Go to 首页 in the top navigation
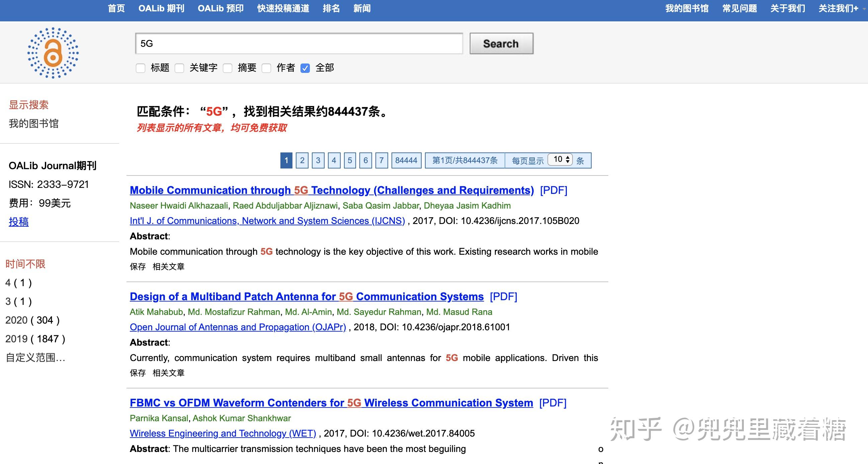Screen dimensions: 868x464 (x=116, y=8)
